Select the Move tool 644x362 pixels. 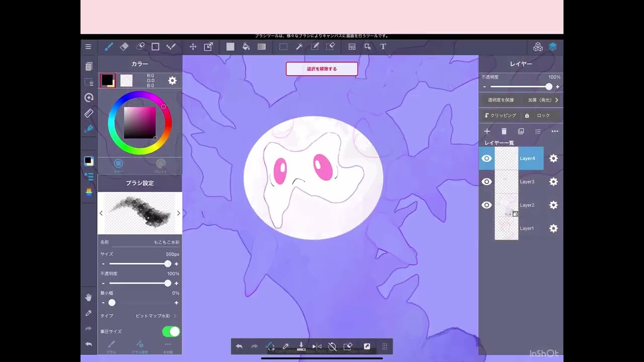coord(193,47)
